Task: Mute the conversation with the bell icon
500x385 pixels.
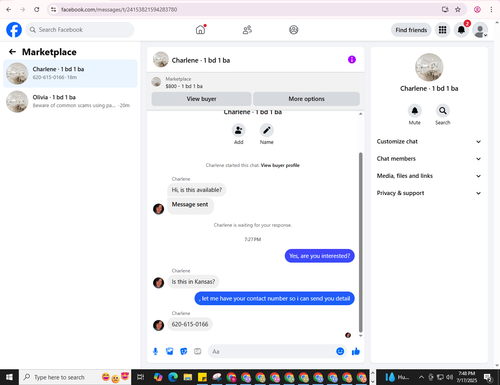Action: (x=415, y=111)
